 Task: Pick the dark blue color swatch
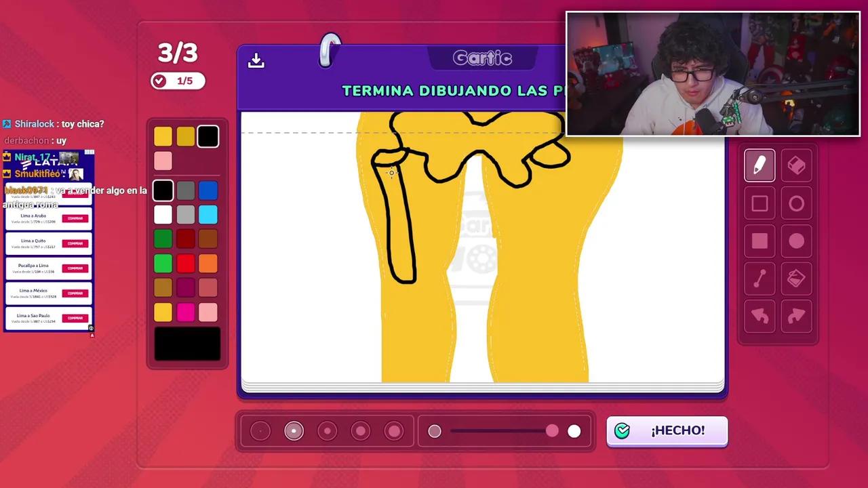coord(208,190)
